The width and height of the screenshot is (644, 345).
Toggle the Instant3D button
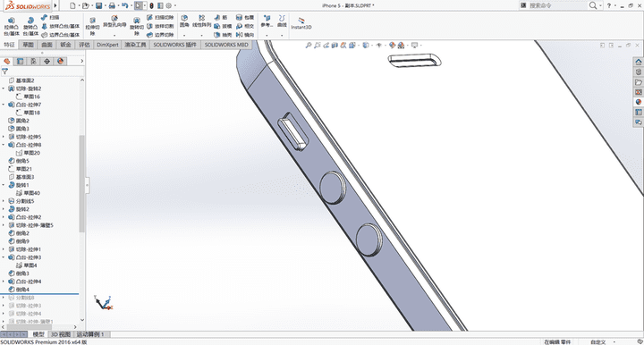(301, 23)
